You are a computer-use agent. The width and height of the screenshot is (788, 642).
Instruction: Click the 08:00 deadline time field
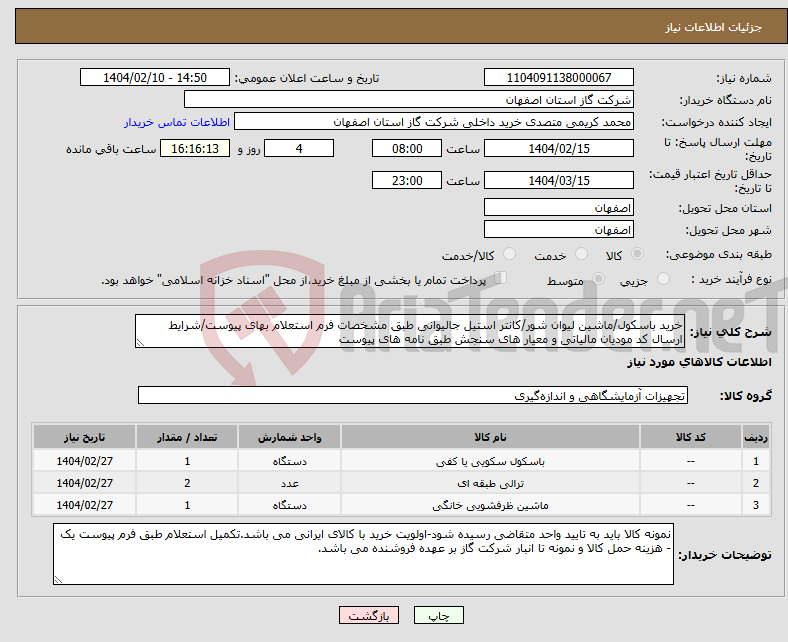[x=407, y=148]
